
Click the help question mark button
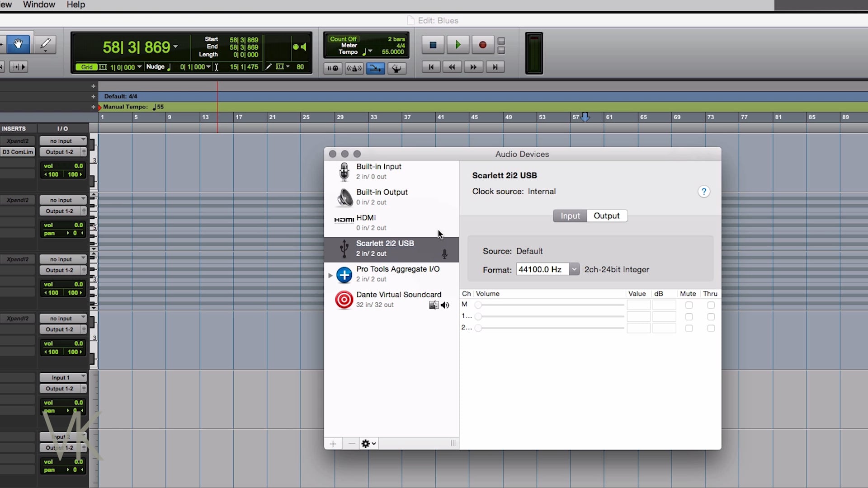[703, 192]
